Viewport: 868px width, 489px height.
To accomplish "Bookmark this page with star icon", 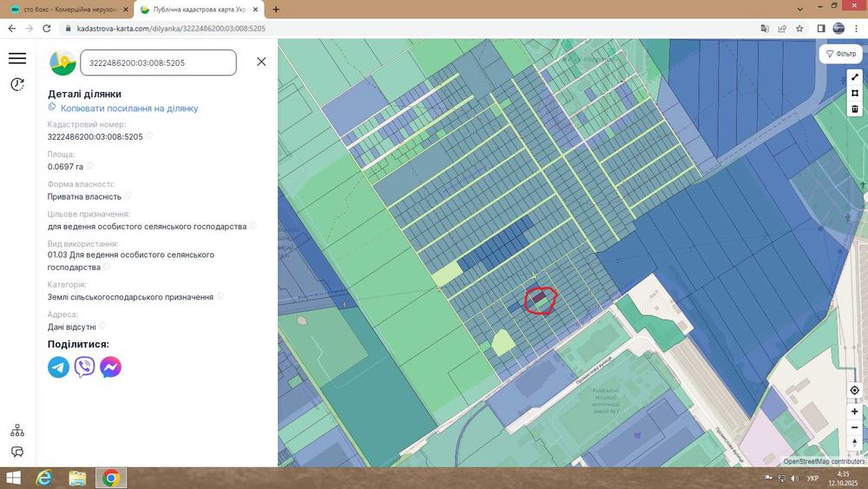I will click(x=799, y=29).
